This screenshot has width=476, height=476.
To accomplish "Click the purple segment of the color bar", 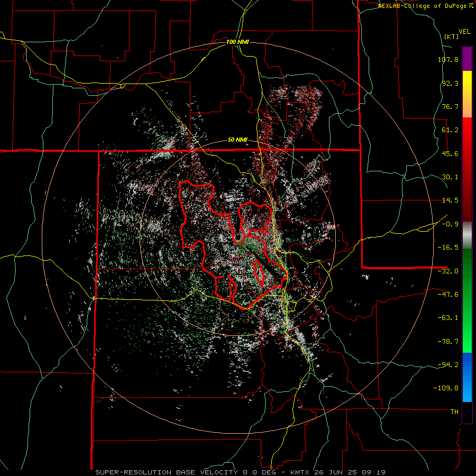I will (x=467, y=59).
